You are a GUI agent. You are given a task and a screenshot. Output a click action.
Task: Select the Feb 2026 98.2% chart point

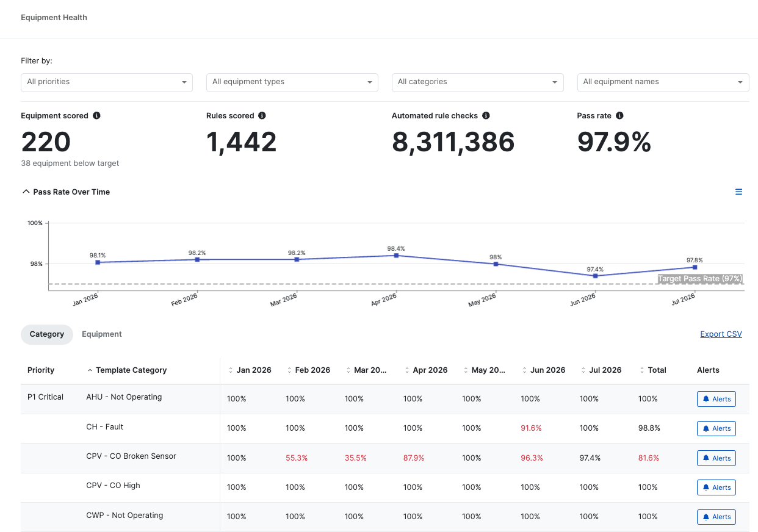(x=197, y=259)
